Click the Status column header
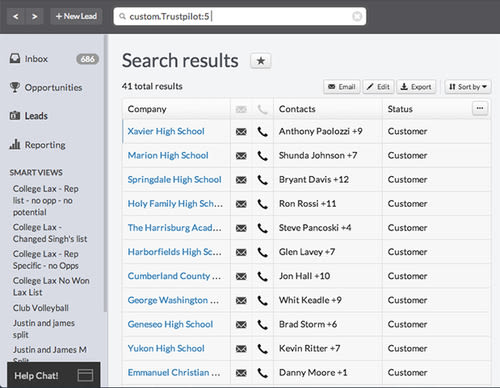 coord(400,109)
